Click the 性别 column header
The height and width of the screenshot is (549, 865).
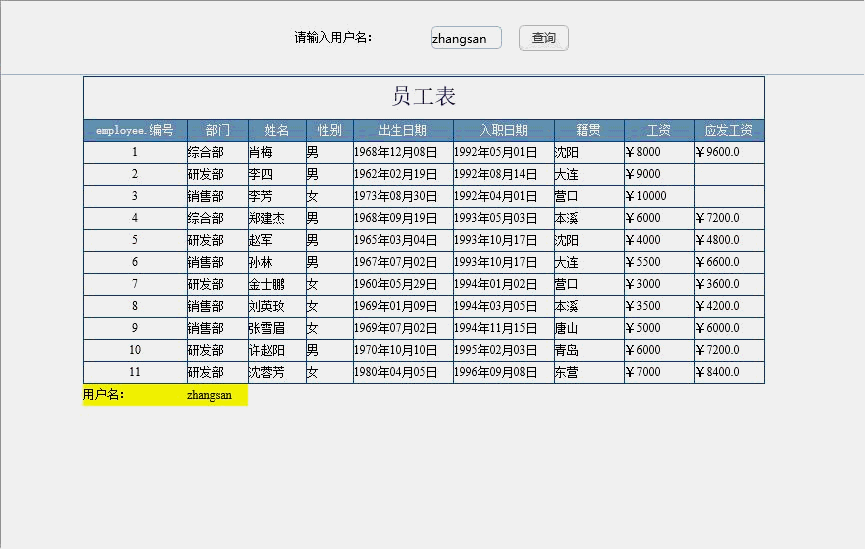point(329,131)
